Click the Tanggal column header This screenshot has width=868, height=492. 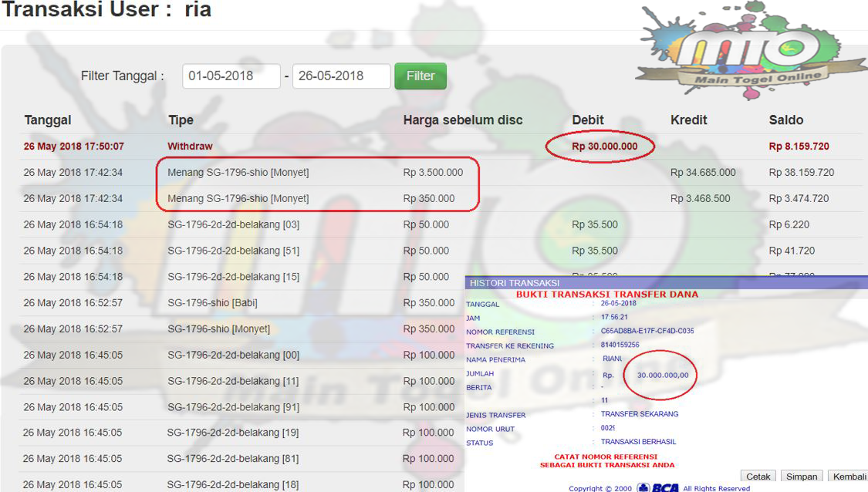coord(48,120)
